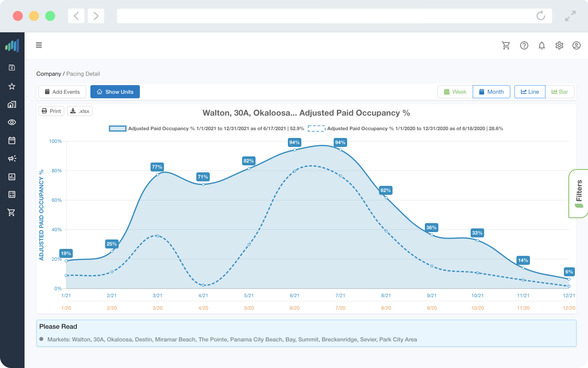Open the megaphone announcements icon
Viewport: 588px width, 368px height.
(12, 158)
